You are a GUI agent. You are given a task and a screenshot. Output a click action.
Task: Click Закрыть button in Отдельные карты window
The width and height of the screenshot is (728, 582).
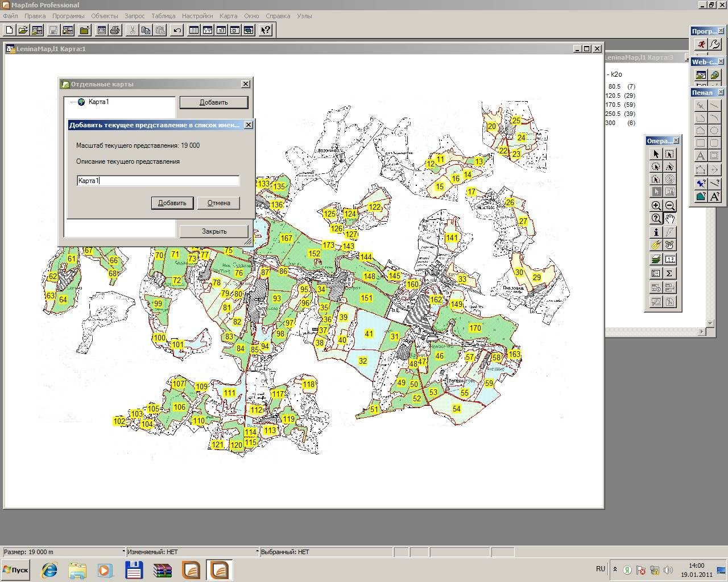click(214, 231)
